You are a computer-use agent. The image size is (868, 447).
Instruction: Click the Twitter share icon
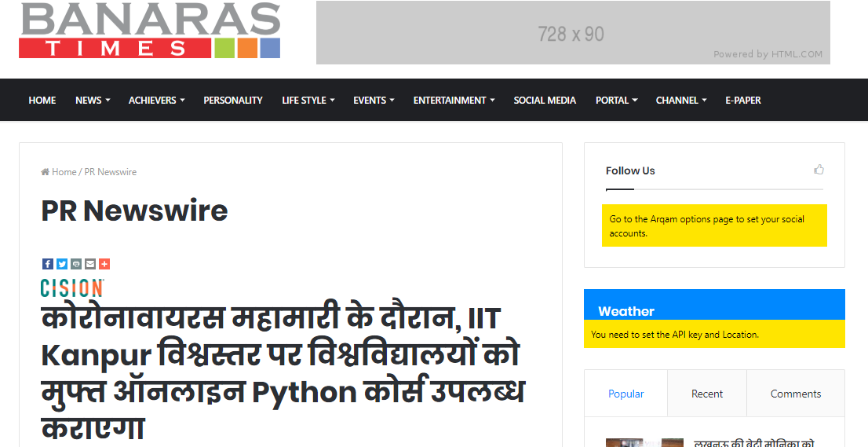62,264
